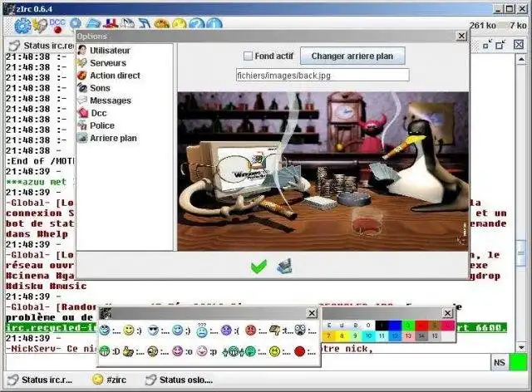Click the chat scrollbar thumb
This screenshot has height=392, width=532.
click(521, 252)
